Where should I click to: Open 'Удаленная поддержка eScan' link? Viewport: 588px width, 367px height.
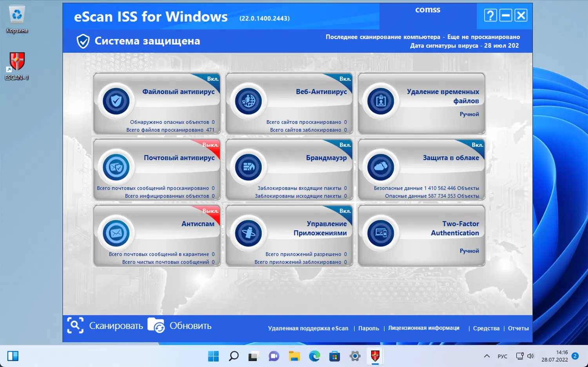308,328
